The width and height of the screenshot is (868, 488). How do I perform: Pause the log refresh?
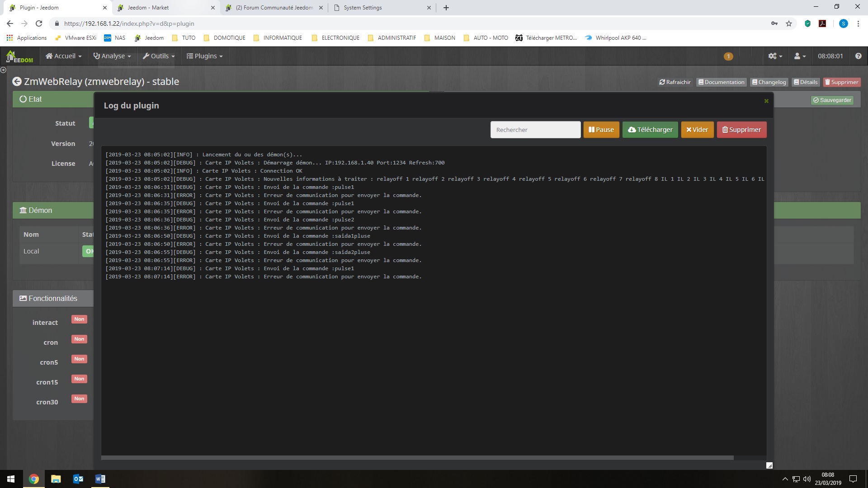(601, 130)
